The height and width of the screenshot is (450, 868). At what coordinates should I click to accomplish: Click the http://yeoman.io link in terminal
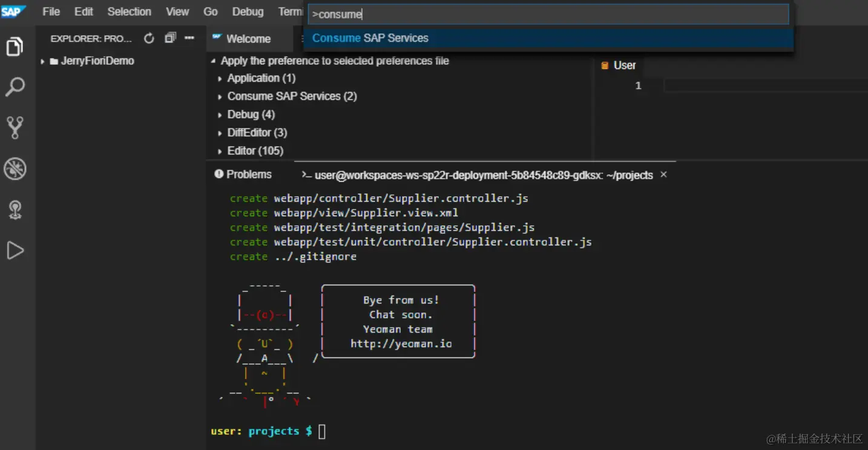click(x=401, y=344)
